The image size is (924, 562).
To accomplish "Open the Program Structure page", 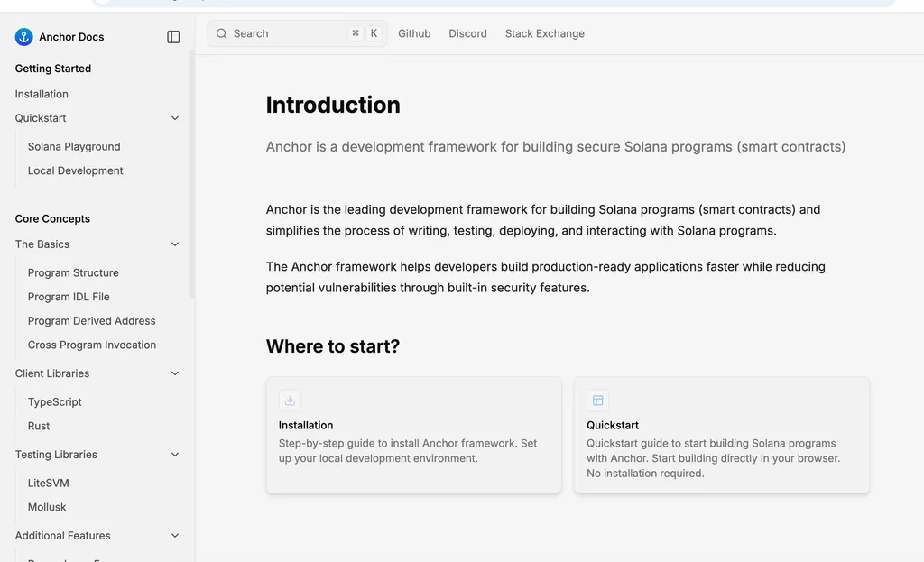I will pos(73,272).
